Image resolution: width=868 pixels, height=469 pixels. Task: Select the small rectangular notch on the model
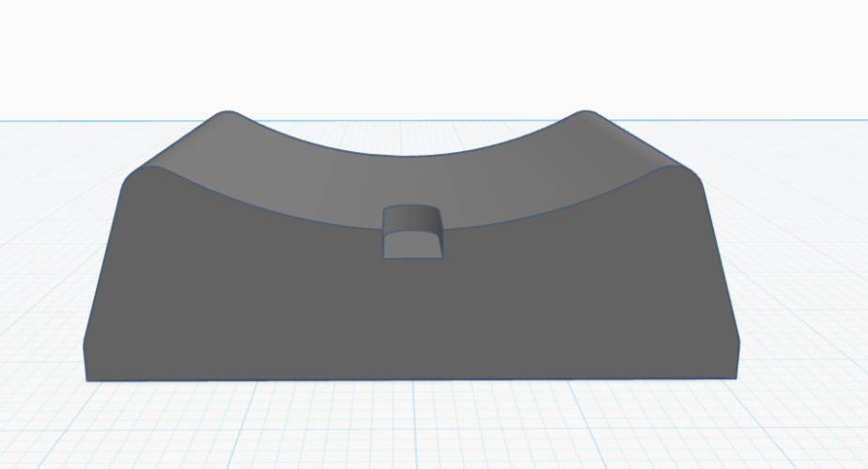coord(413,232)
